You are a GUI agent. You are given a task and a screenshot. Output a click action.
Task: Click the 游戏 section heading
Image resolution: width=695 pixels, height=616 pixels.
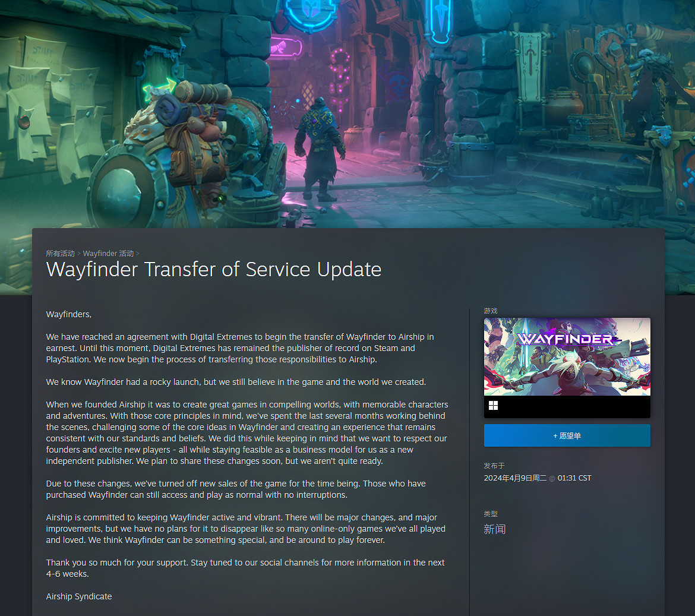pos(491,311)
